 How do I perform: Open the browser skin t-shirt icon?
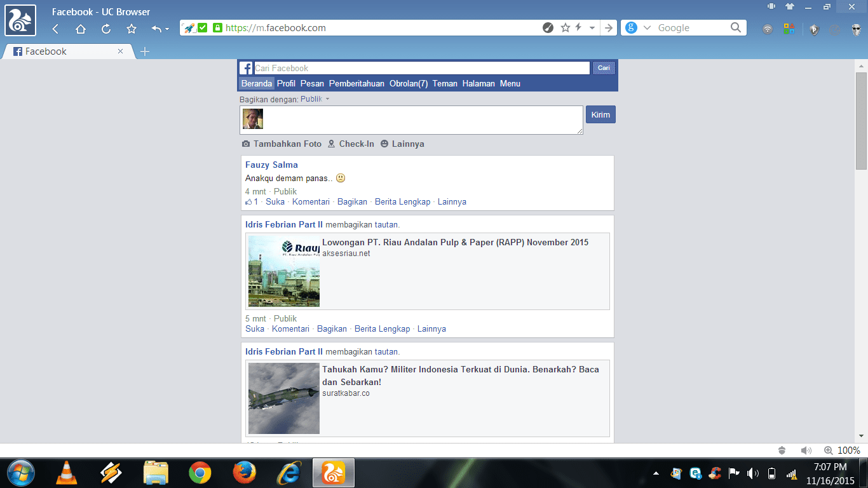[790, 6]
